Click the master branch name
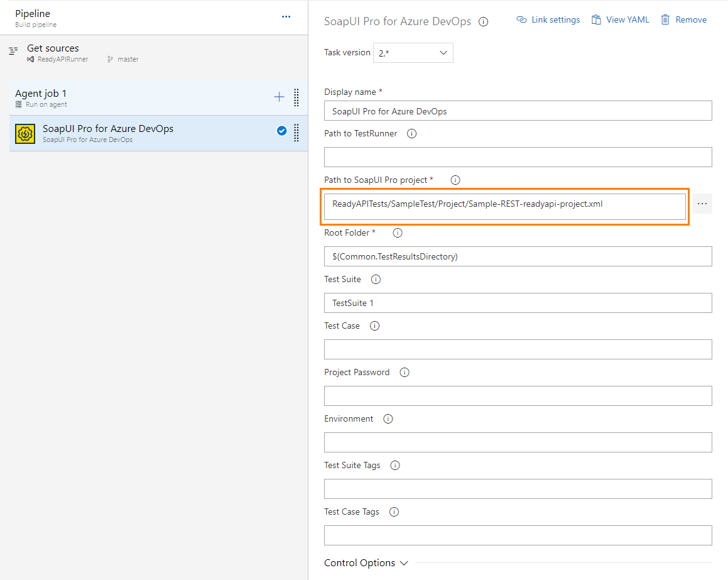The image size is (728, 580). pos(128,60)
